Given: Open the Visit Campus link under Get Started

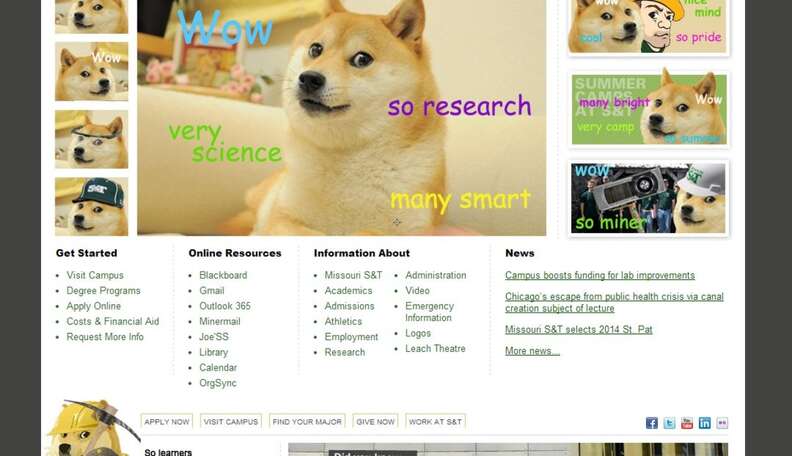Looking at the screenshot, I should (95, 275).
